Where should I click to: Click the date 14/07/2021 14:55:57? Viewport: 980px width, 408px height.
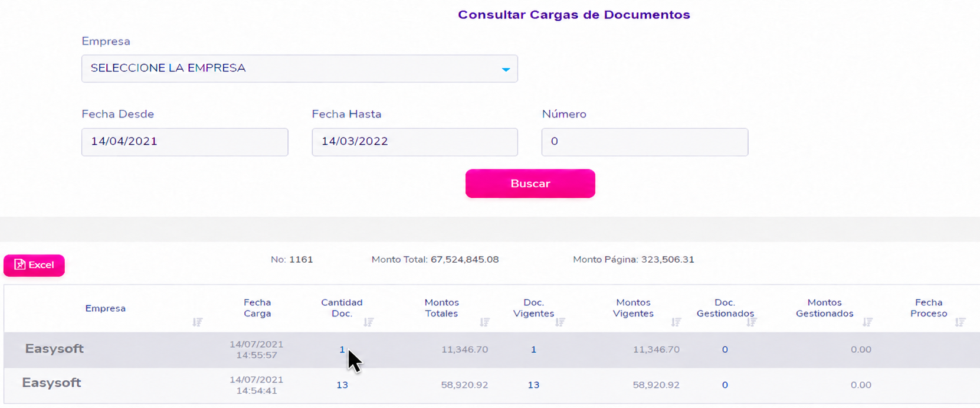point(257,350)
